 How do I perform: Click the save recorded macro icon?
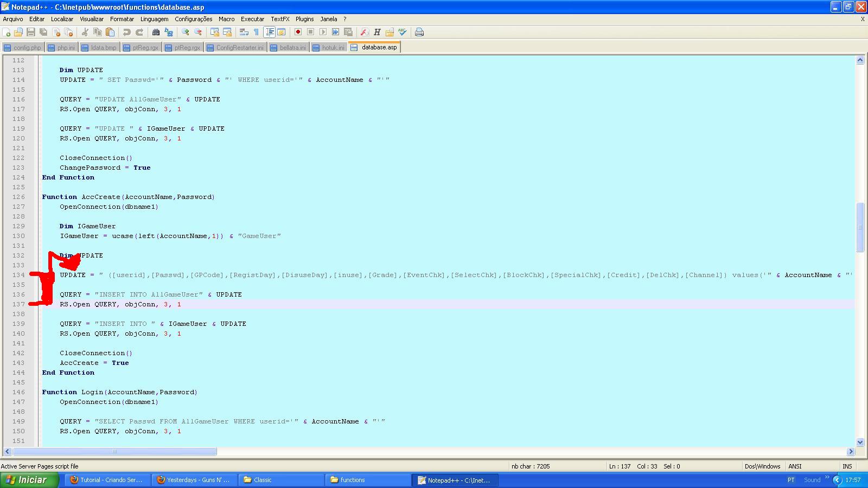[348, 32]
